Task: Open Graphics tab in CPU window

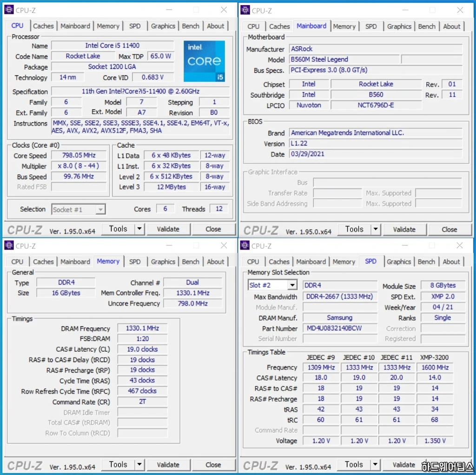Action: (163, 26)
